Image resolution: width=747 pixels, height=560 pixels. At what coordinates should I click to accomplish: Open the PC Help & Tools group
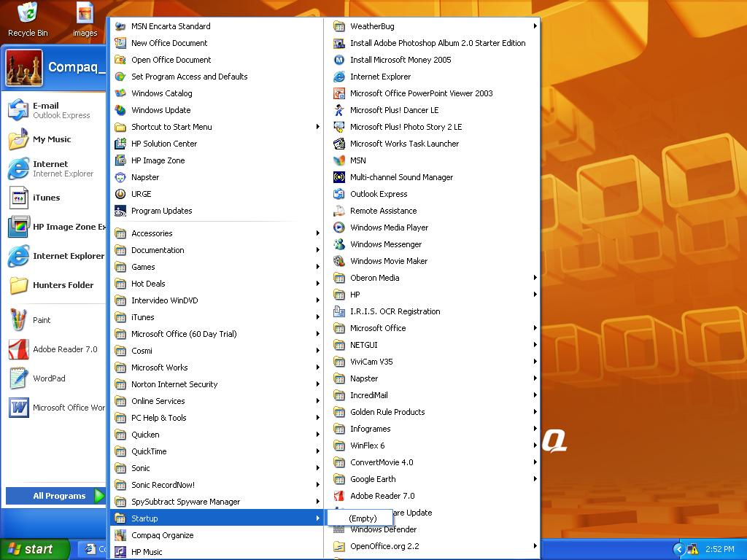pos(217,418)
